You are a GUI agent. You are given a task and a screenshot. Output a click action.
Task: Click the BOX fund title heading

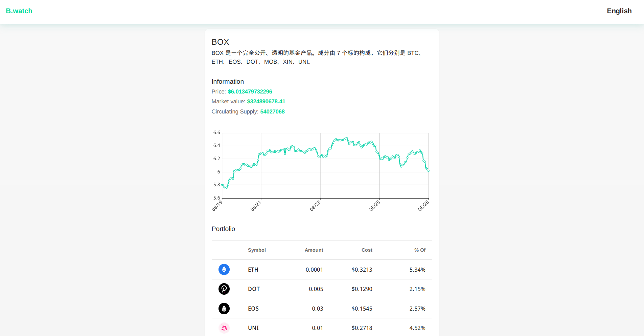(220, 42)
